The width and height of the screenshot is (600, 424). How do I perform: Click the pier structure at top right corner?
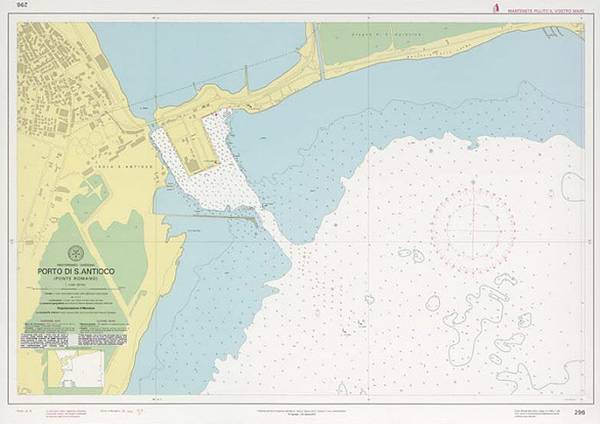(x=552, y=32)
